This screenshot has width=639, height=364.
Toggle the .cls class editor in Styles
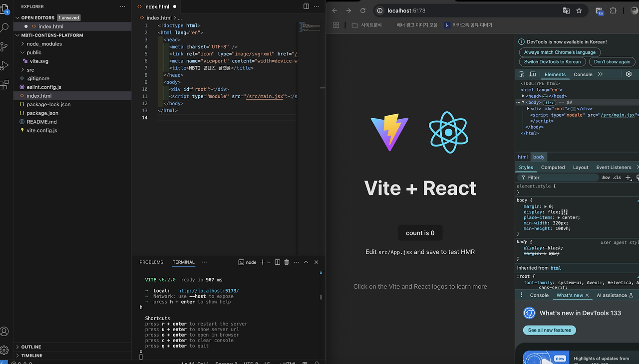point(617,178)
